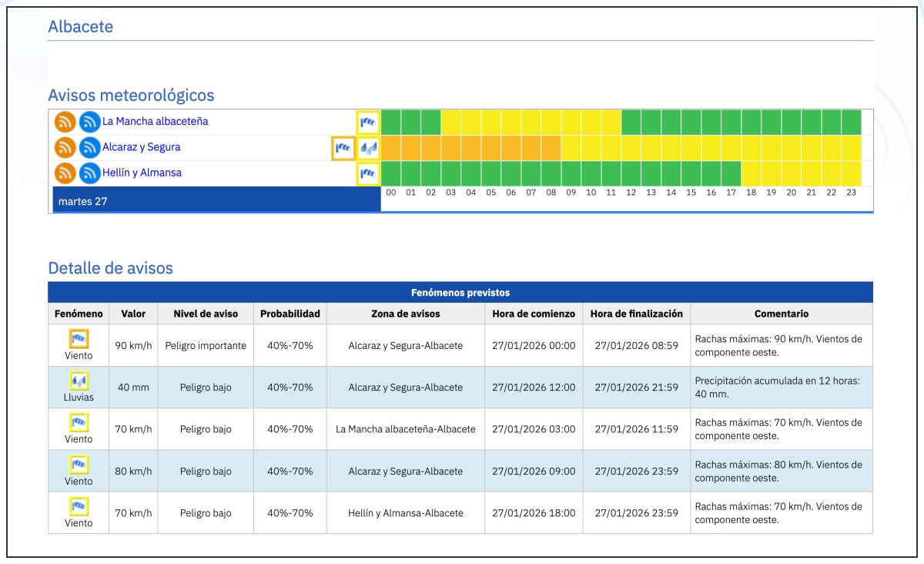This screenshot has width=924, height=564.
Task: Click wind icon of the 90 km/h warning
Action: (x=79, y=338)
